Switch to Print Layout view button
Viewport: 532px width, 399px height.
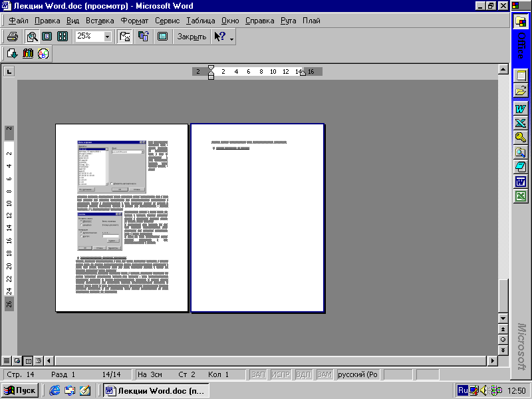pyautogui.click(x=29, y=360)
